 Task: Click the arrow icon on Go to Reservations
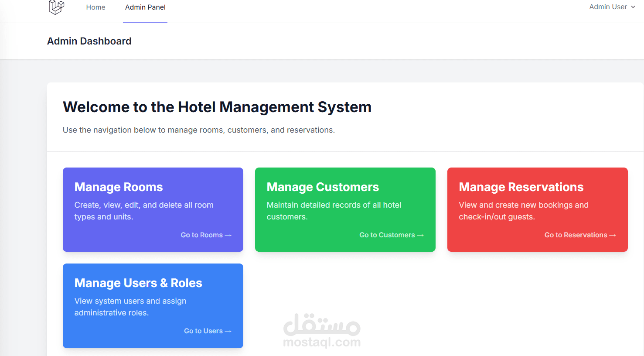(613, 235)
